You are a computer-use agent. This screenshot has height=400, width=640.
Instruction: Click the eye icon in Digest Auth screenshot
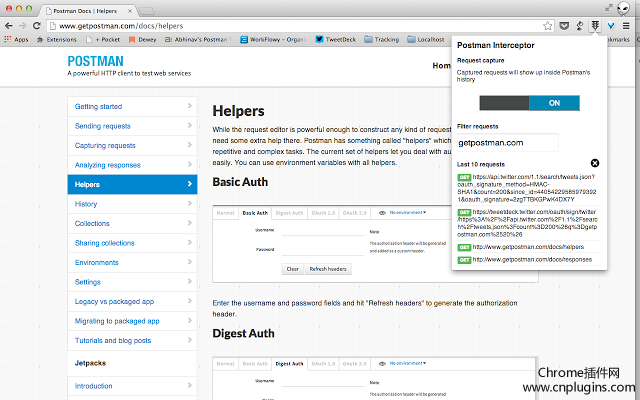click(382, 364)
